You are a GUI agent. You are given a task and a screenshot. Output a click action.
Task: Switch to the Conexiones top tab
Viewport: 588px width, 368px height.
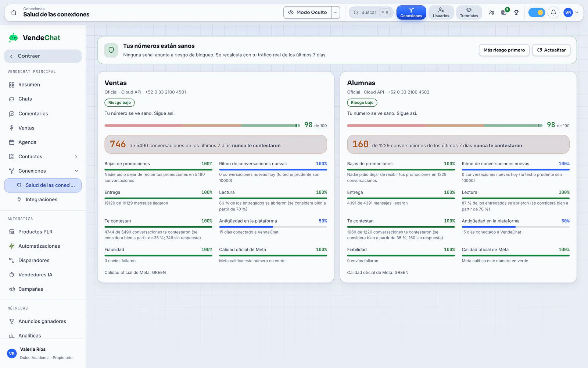[x=411, y=13]
